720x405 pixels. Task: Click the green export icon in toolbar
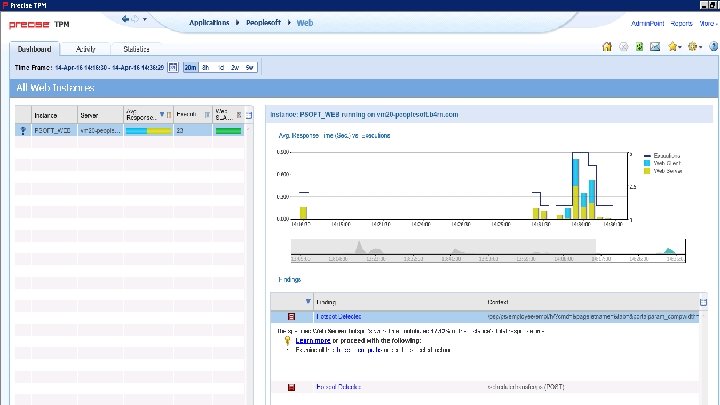(x=639, y=46)
